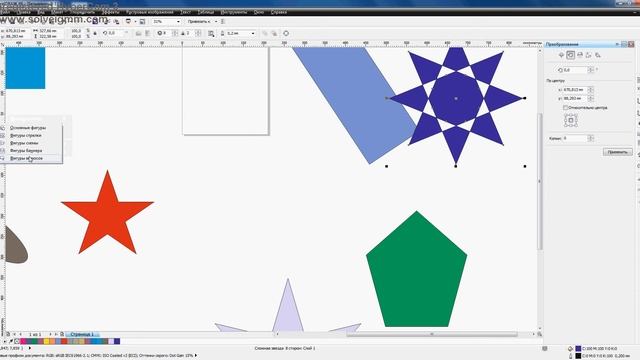Screen dimensions: 640x360
Task: Select the Skew transformation icon
Action: (598, 55)
